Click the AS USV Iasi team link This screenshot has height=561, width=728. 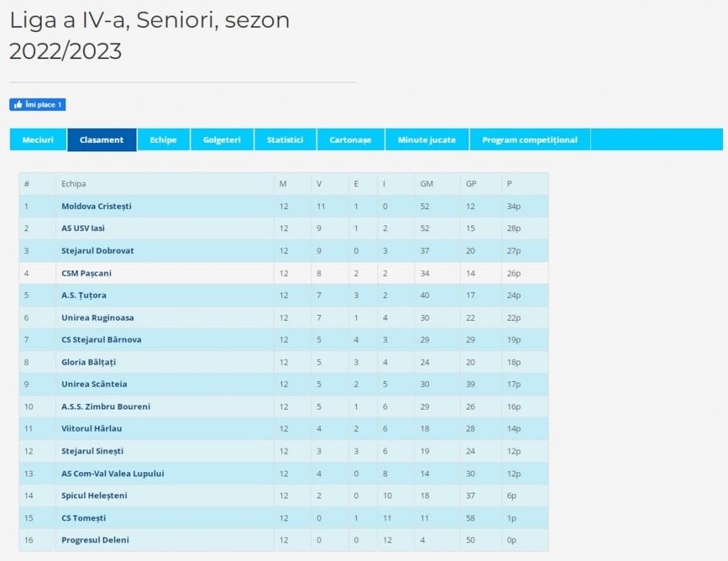pyautogui.click(x=83, y=228)
